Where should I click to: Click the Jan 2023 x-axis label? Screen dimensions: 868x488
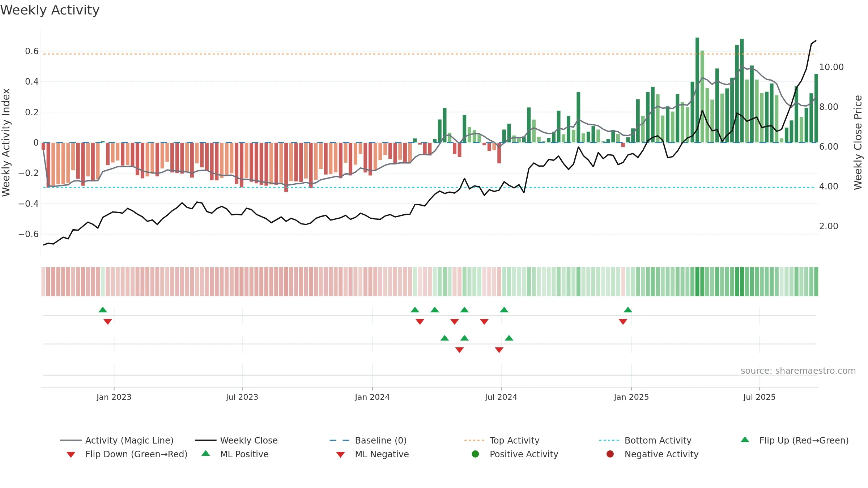pos(114,397)
